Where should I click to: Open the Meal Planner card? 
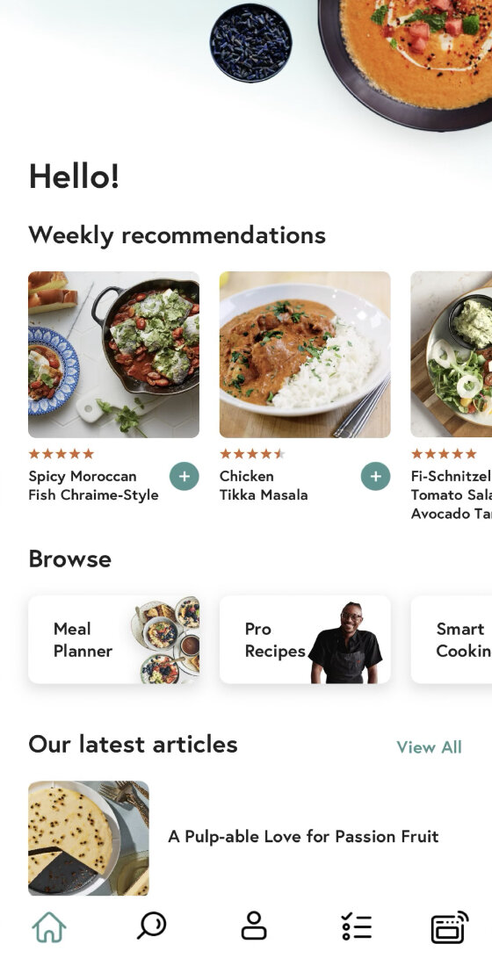[114, 639]
